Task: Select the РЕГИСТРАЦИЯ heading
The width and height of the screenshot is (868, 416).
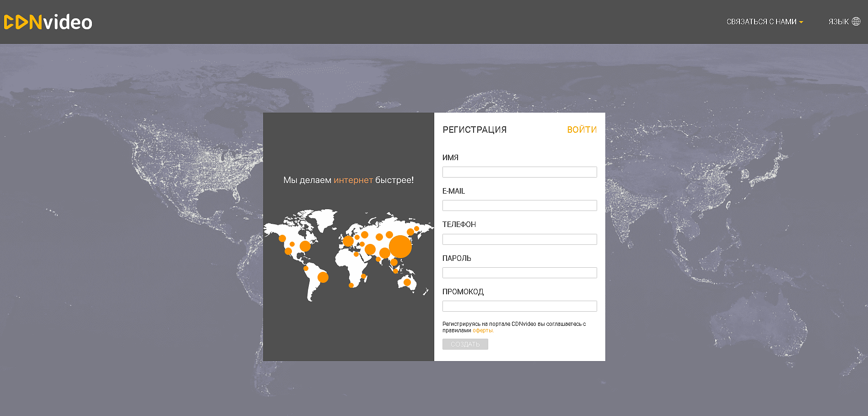Action: 474,130
